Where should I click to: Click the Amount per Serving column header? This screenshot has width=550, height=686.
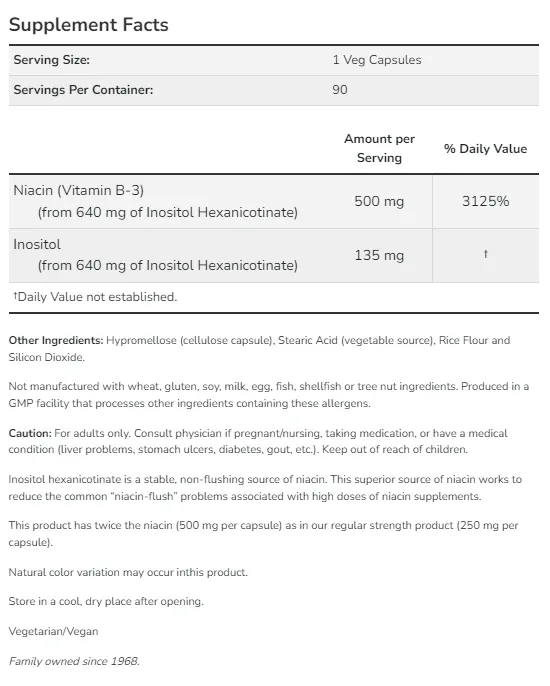click(379, 148)
